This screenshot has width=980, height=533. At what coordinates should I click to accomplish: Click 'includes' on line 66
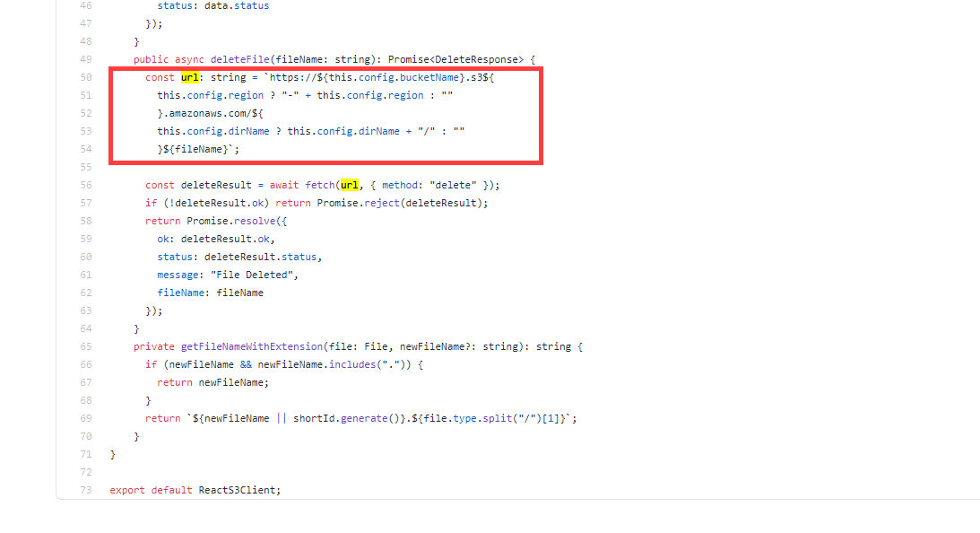[x=352, y=364]
